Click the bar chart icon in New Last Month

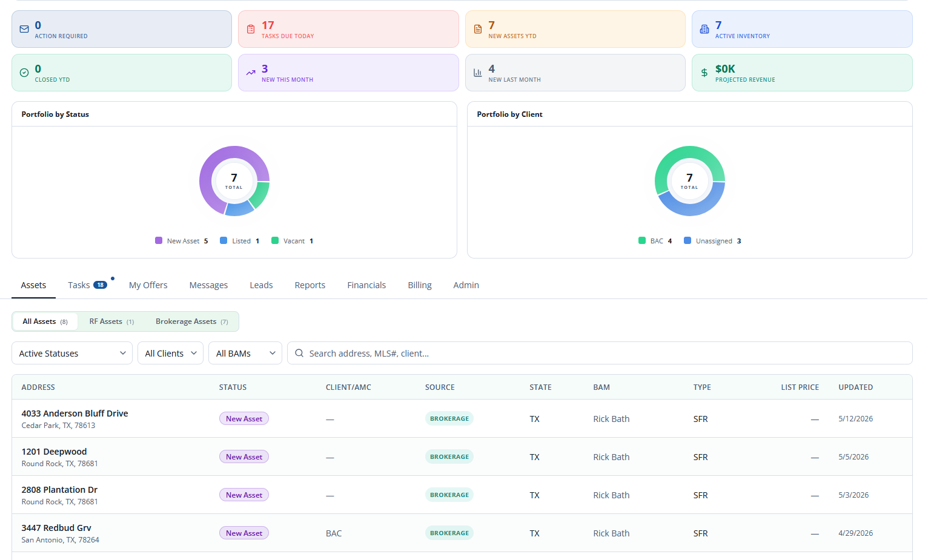tap(478, 73)
